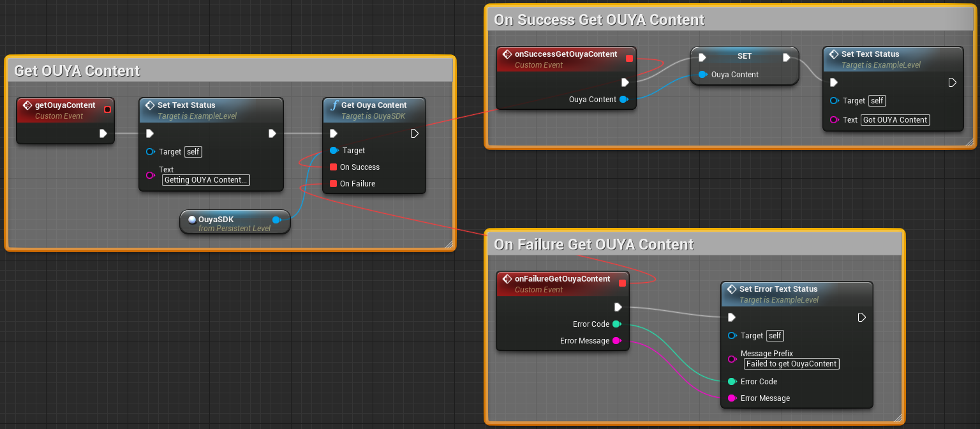Select the Get OUYA Content comment title
The image size is (980, 429).
pos(77,71)
